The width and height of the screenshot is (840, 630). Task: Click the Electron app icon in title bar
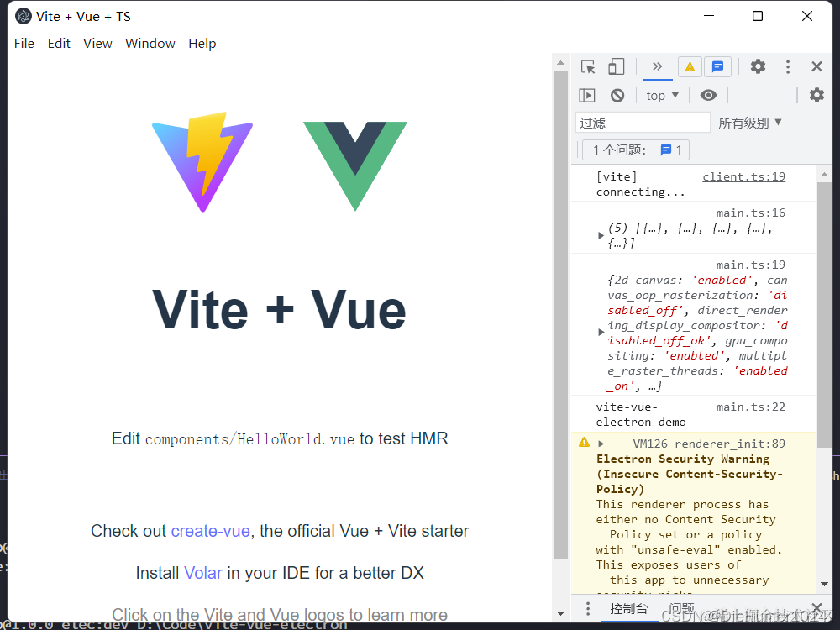(23, 17)
